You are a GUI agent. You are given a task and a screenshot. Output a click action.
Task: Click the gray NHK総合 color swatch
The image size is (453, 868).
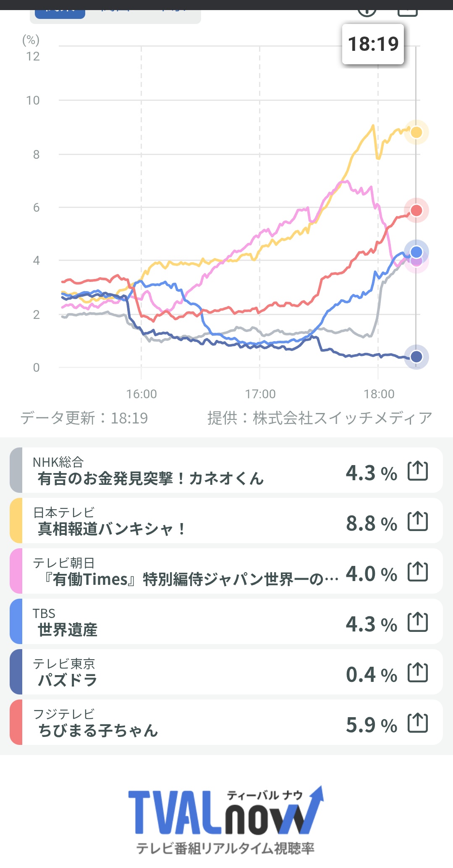click(x=16, y=470)
